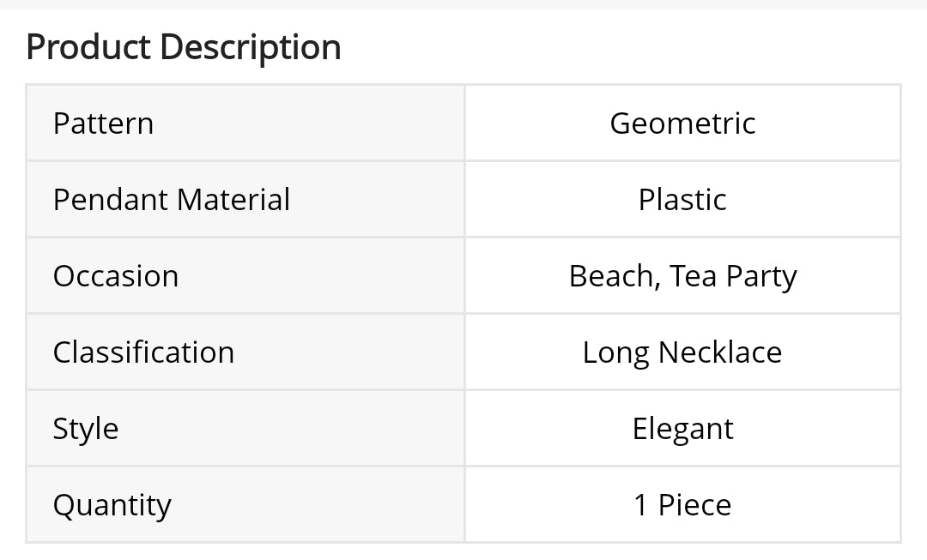927x560 pixels.
Task: Click the Elegant style value
Action: (x=682, y=429)
